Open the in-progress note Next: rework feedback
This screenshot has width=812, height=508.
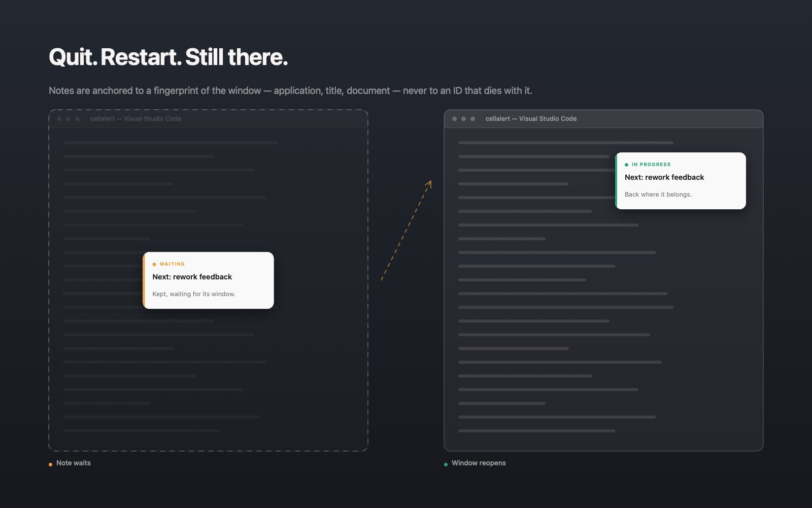pos(681,181)
